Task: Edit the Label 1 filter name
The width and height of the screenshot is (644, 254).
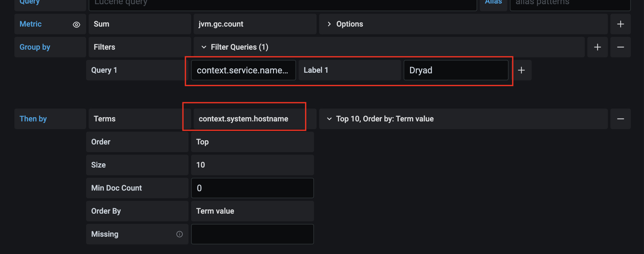Action: pos(349,70)
